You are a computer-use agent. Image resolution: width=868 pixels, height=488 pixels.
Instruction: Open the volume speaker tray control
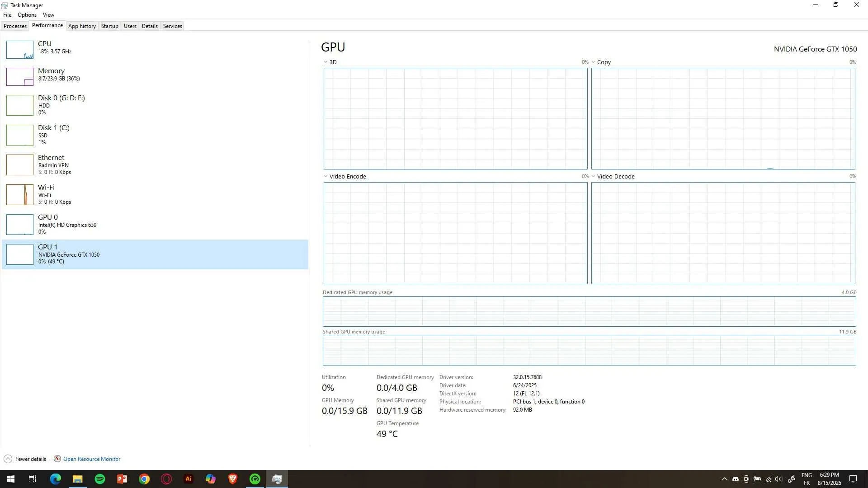778,479
